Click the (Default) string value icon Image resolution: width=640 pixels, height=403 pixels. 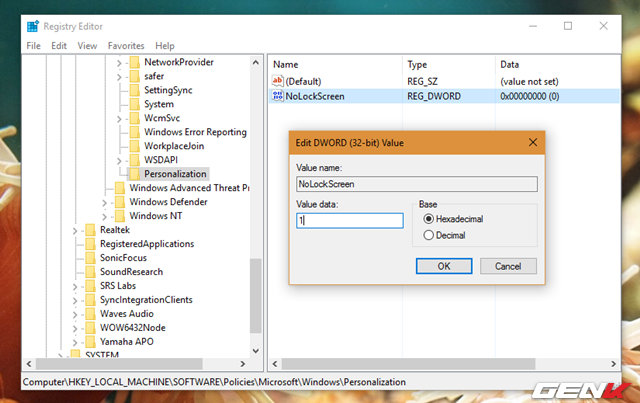pyautogui.click(x=278, y=81)
